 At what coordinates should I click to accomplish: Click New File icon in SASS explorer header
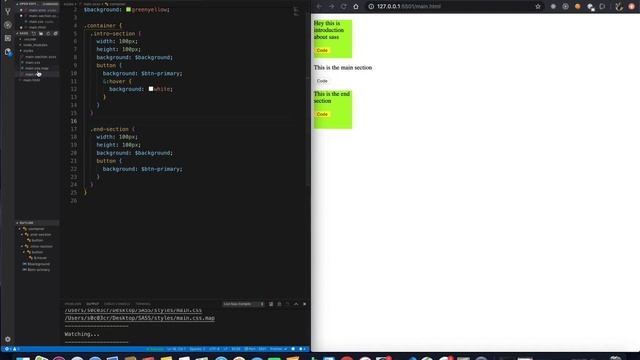click(33, 33)
